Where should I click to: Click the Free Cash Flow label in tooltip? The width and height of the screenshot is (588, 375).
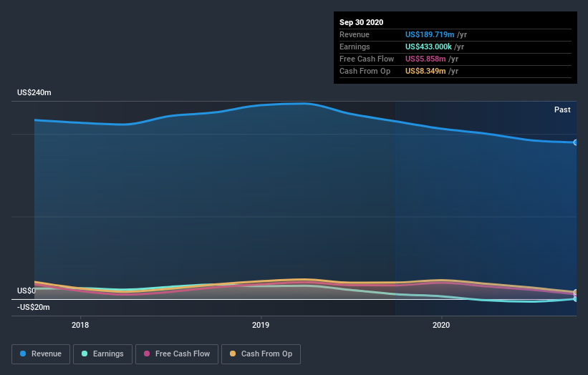(367, 59)
